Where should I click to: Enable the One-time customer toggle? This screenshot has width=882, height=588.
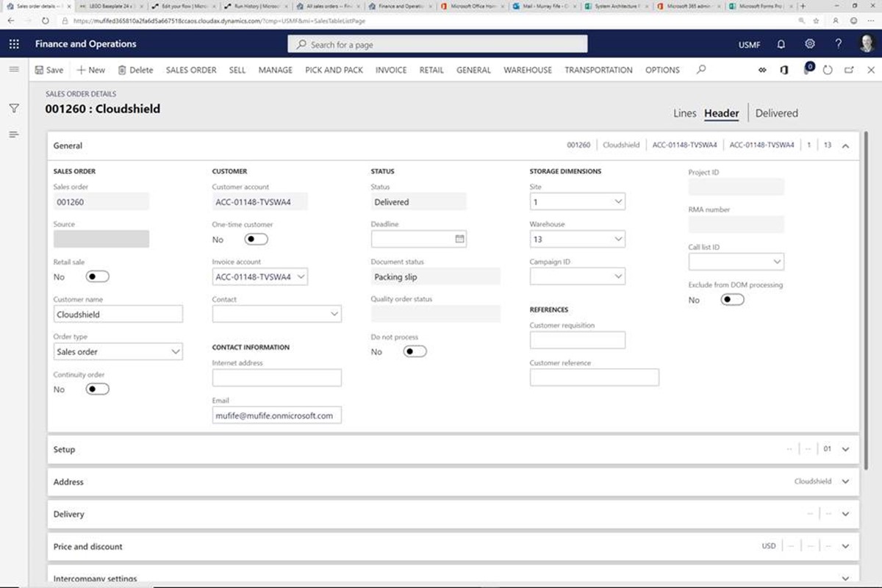[x=256, y=239]
